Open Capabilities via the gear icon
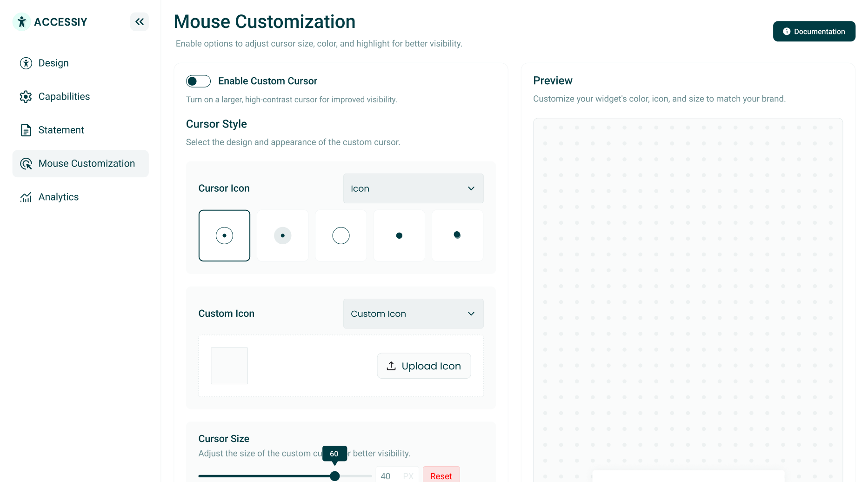The image size is (868, 482). point(26,96)
